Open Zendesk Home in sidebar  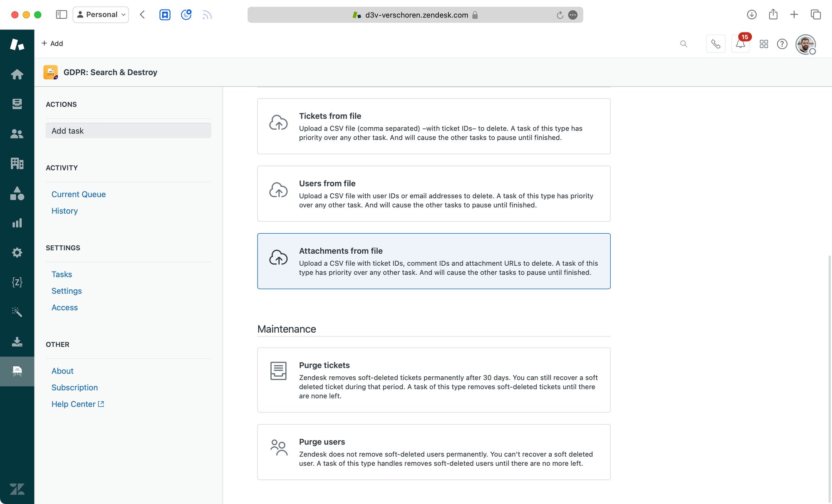pos(17,74)
